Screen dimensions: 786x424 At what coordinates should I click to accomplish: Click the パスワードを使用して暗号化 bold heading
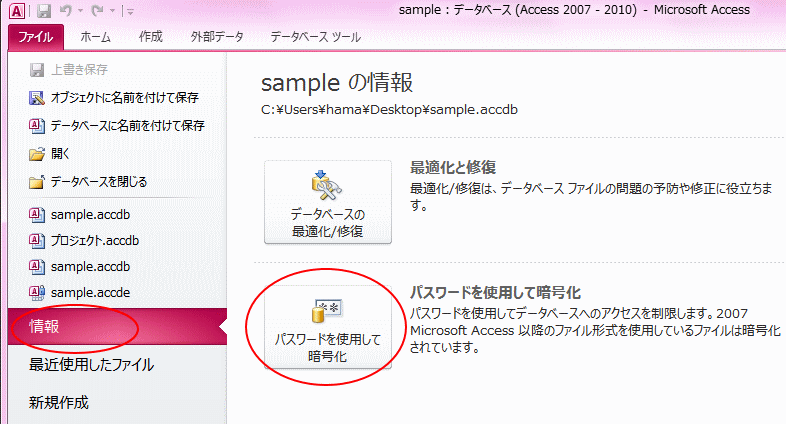495,293
